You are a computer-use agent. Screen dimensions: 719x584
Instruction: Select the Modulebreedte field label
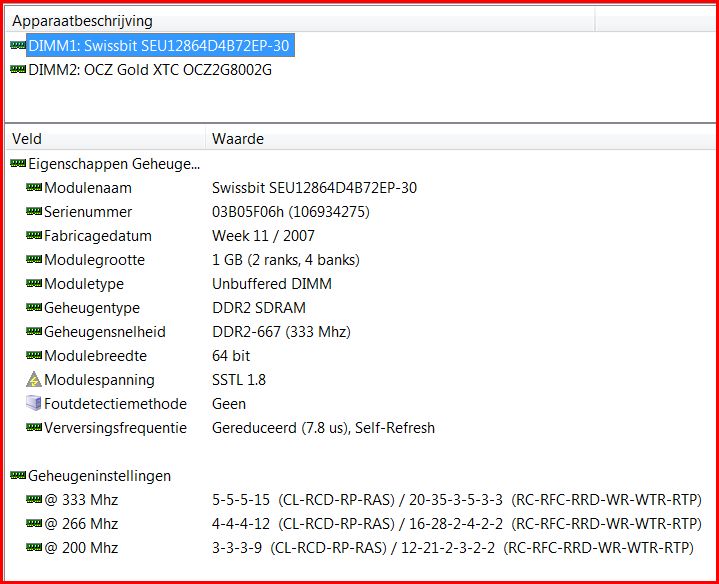point(95,356)
